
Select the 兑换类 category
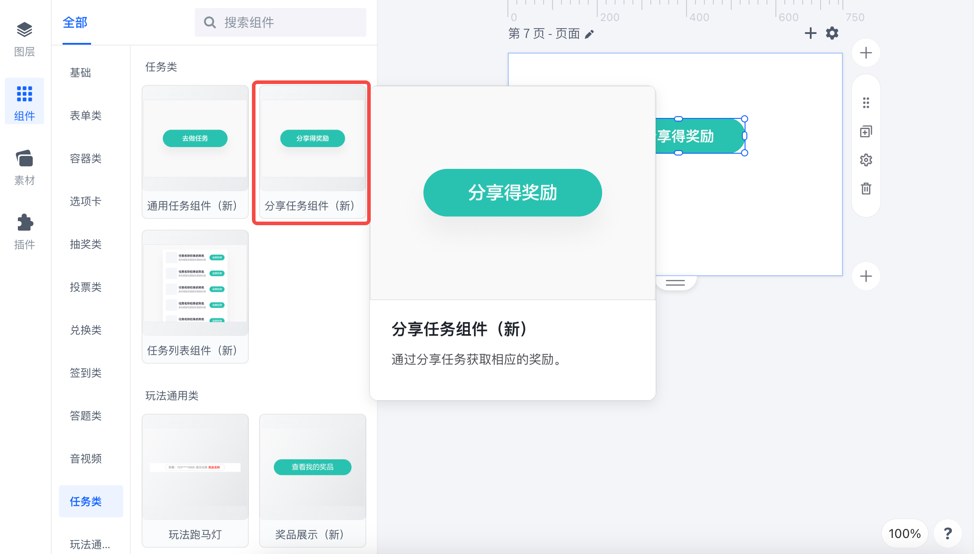coord(86,330)
